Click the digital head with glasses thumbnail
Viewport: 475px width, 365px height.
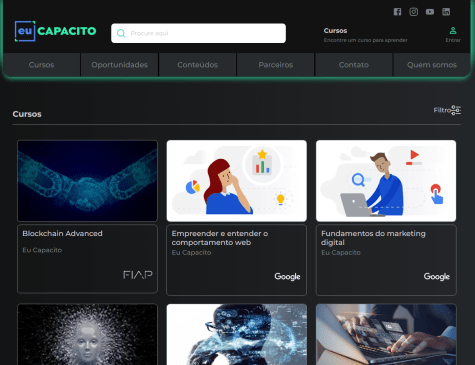(237, 334)
